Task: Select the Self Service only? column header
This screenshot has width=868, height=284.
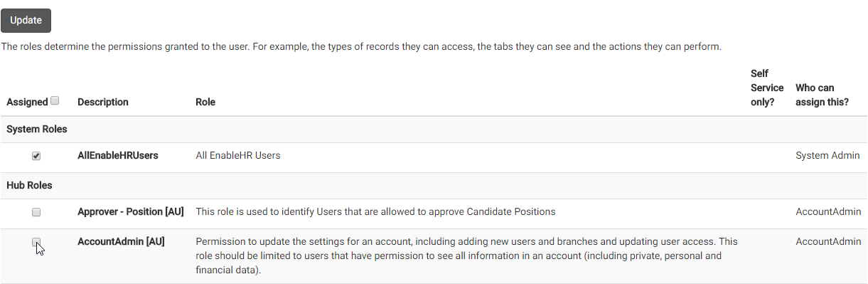Action: click(767, 88)
